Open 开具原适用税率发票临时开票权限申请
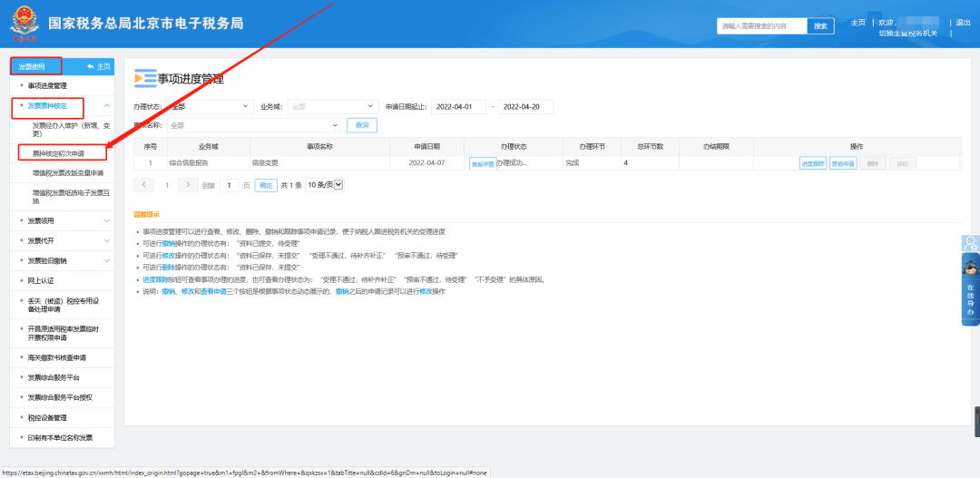The image size is (980, 478). point(63,333)
